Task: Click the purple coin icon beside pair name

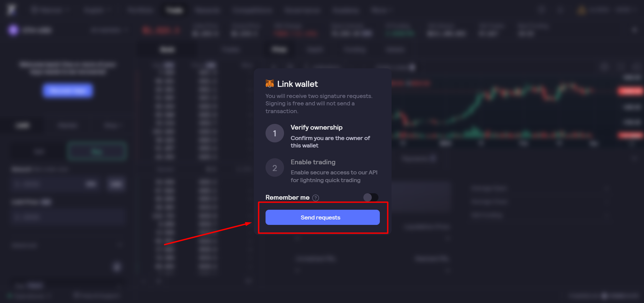Action: pos(13,30)
